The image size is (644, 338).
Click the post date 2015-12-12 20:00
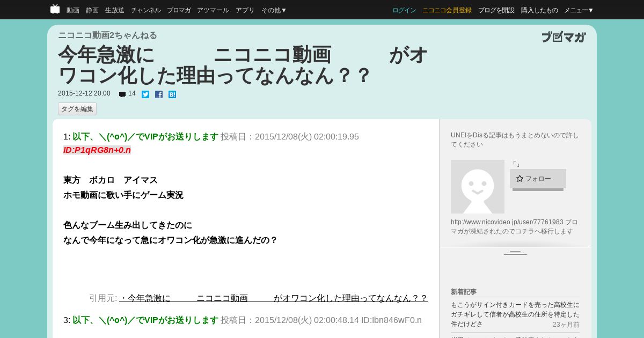click(84, 93)
